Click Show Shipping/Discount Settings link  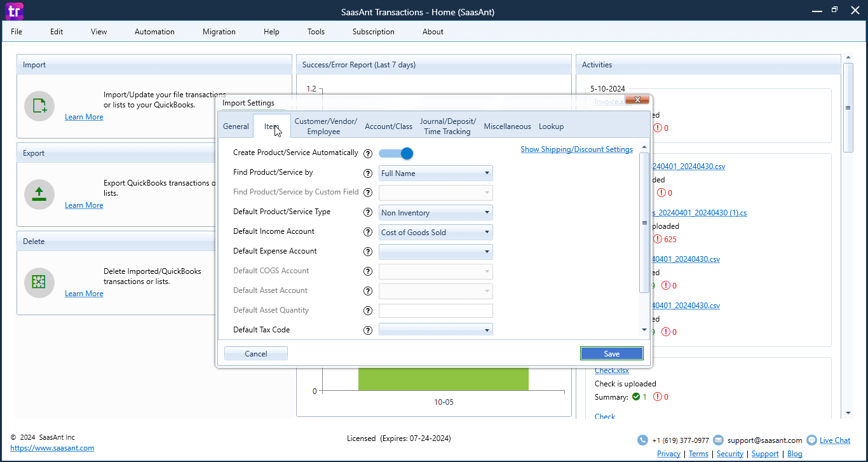[x=576, y=149]
